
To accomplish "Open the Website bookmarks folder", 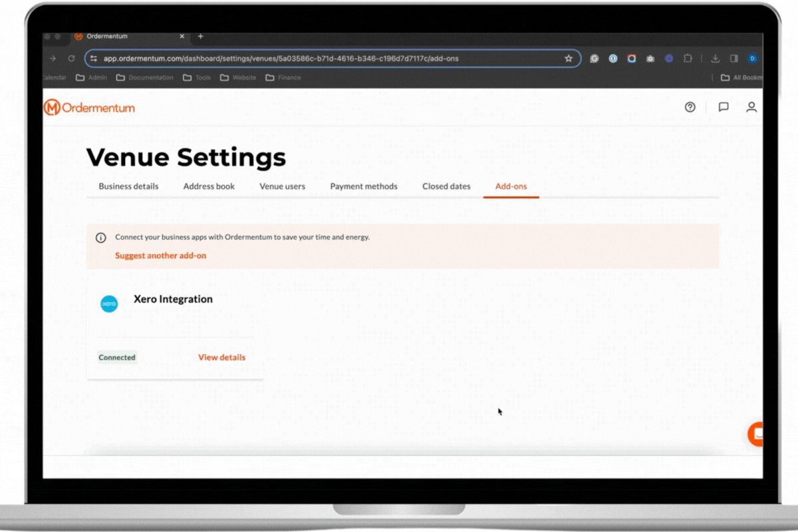I will tap(238, 78).
